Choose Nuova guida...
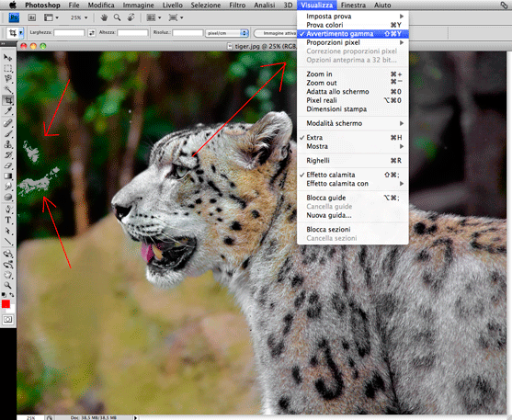This screenshot has width=512, height=420. [x=353, y=215]
